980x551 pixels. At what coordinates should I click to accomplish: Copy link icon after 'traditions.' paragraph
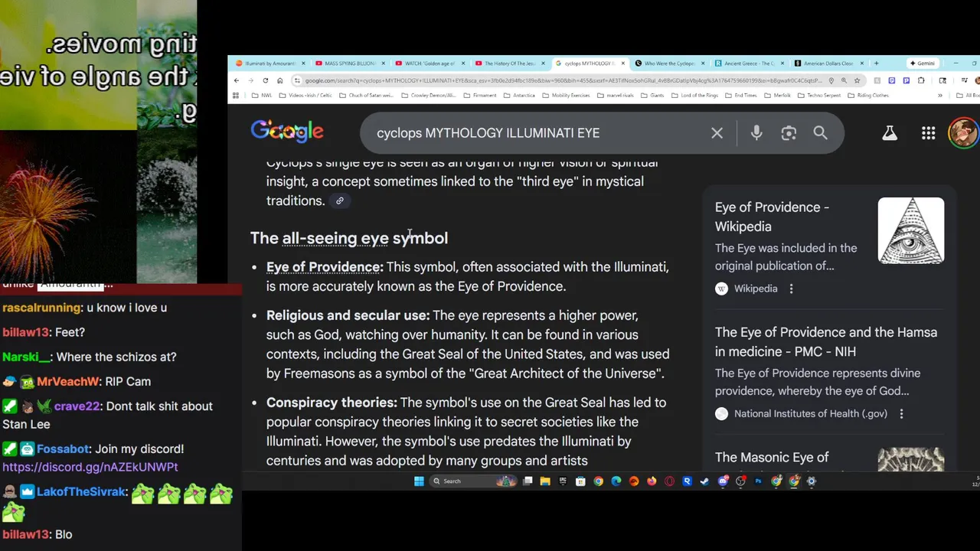click(340, 201)
